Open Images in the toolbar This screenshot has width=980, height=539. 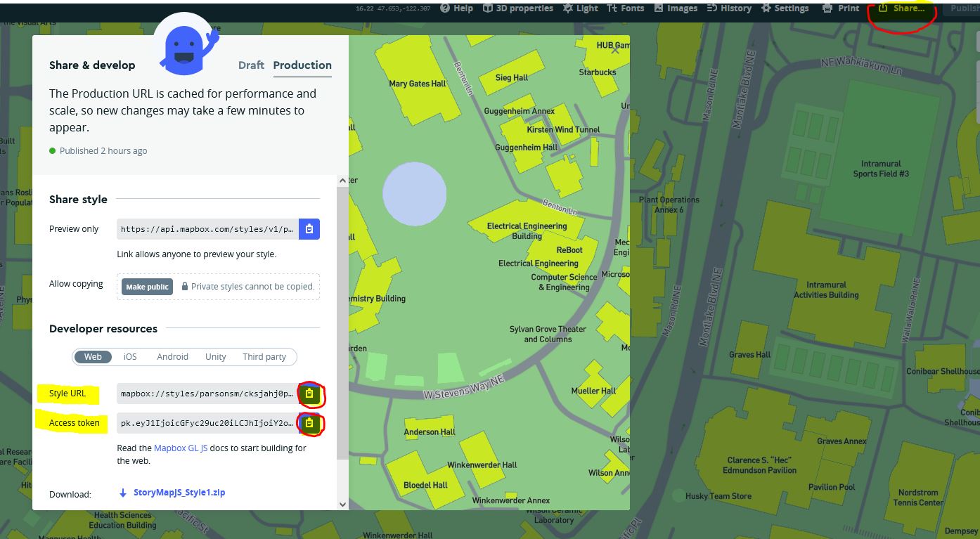676,8
